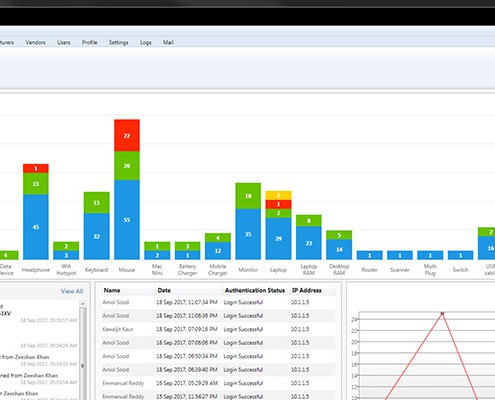Viewport: 495px width, 400px height.
Task: Click the green 2 segment of Wifi Hotspot bar
Action: coord(66,246)
